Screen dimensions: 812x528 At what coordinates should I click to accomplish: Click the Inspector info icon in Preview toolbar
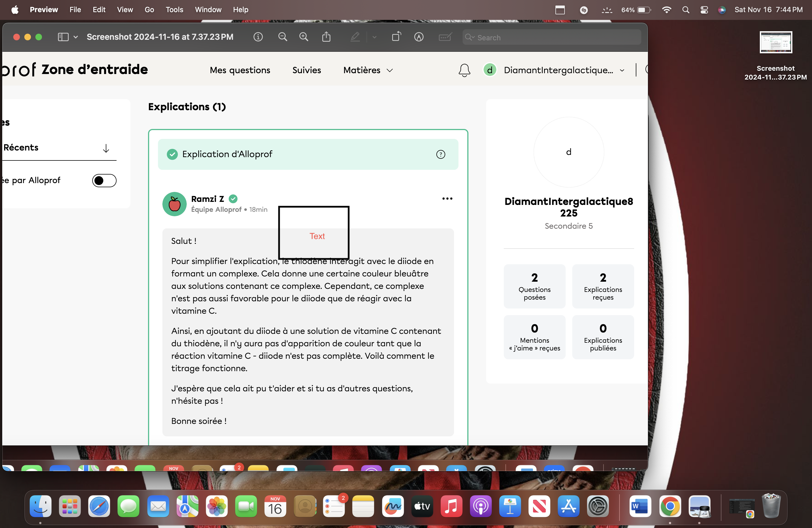258,37
